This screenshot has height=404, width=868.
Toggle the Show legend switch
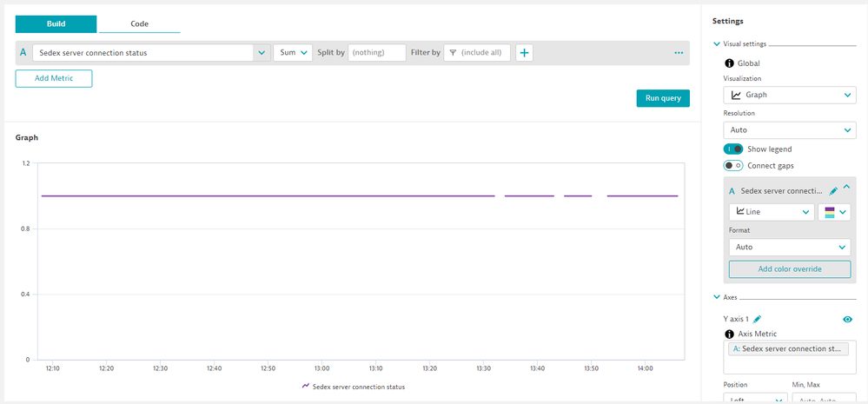point(733,149)
